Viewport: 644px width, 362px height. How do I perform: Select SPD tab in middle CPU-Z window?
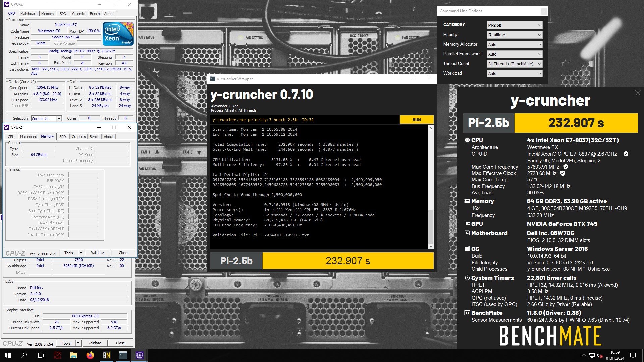63,137
